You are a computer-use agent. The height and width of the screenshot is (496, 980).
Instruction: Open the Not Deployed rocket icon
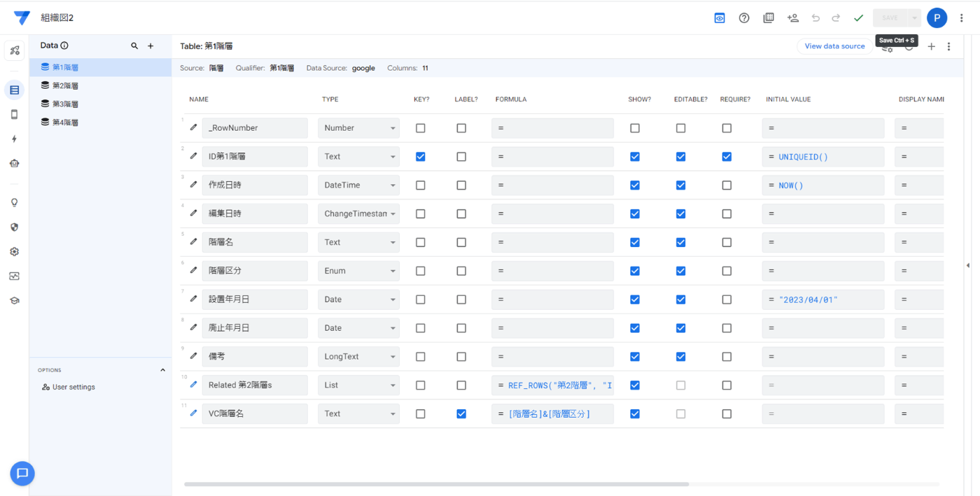[x=15, y=50]
